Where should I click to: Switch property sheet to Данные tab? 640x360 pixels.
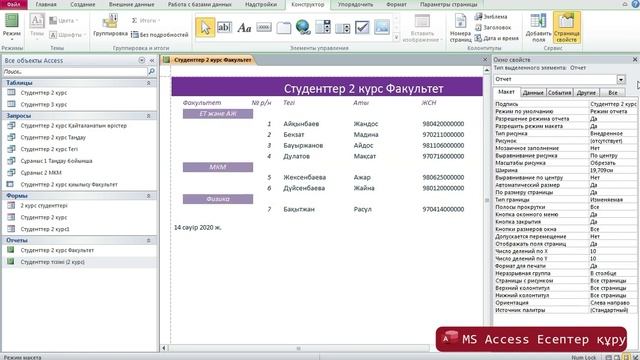click(533, 93)
